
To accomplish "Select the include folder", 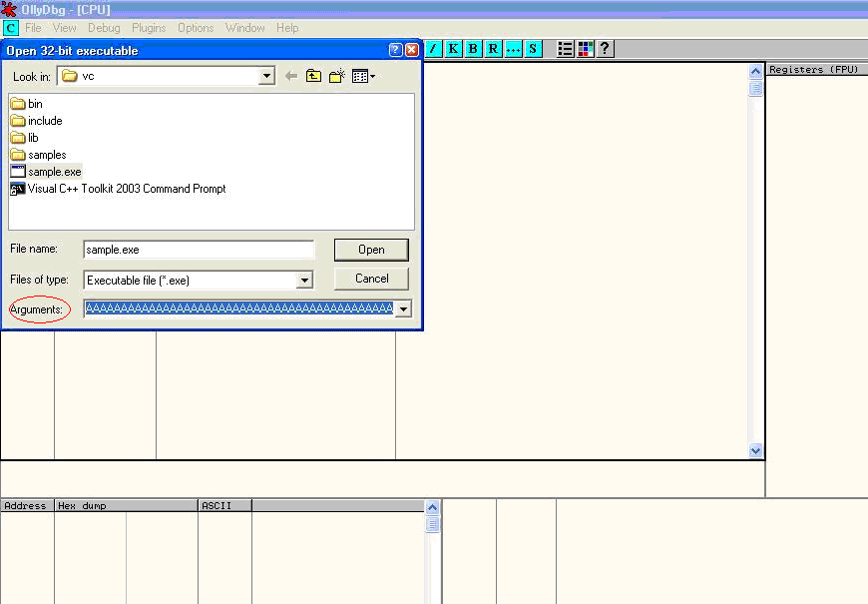I will pyautogui.click(x=37, y=121).
